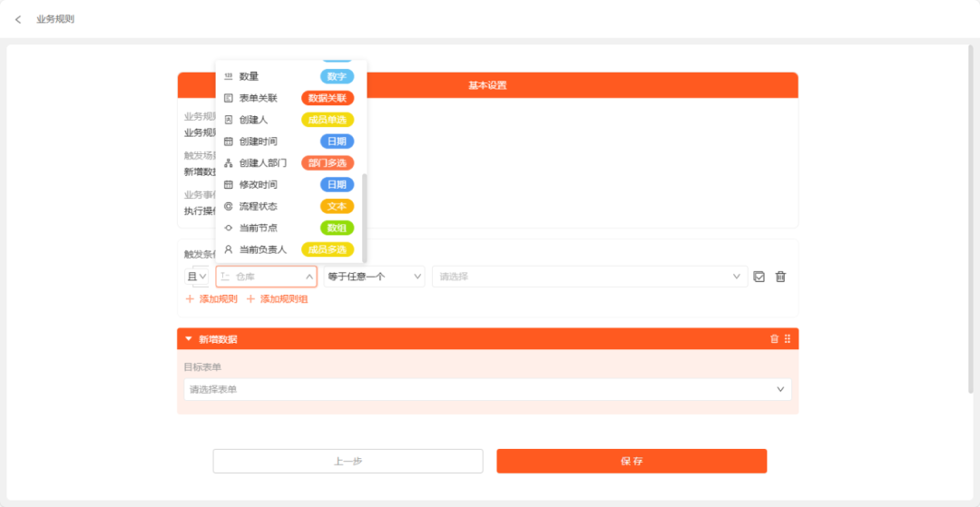Click the 目标表单 label
This screenshot has height=507, width=980.
[202, 366]
